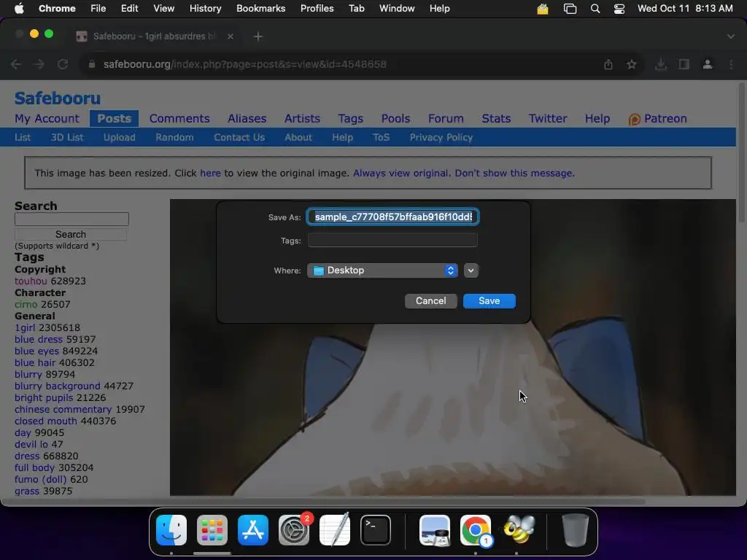The width and height of the screenshot is (747, 560).
Task: Open the Edit menu
Action: click(129, 9)
